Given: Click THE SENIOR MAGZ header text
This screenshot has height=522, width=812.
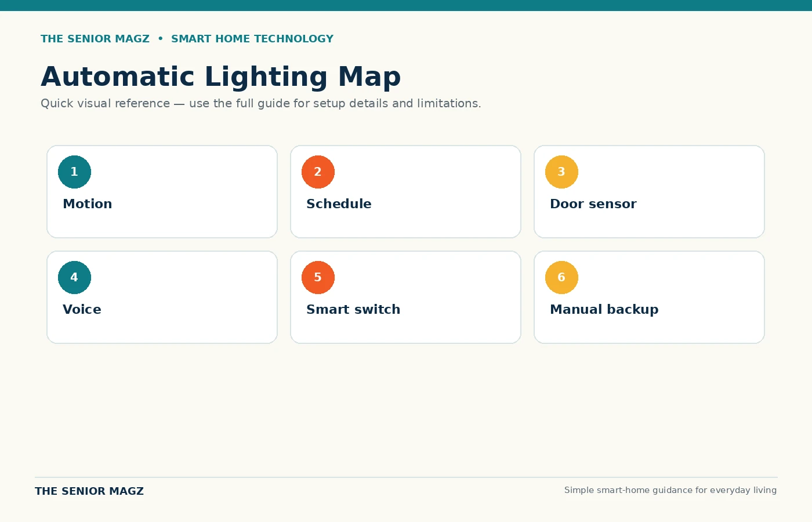Looking at the screenshot, I should pos(95,39).
